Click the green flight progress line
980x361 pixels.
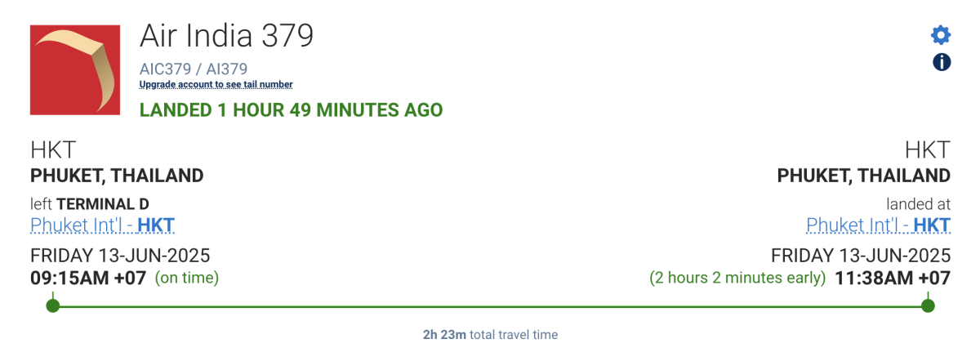(490, 306)
